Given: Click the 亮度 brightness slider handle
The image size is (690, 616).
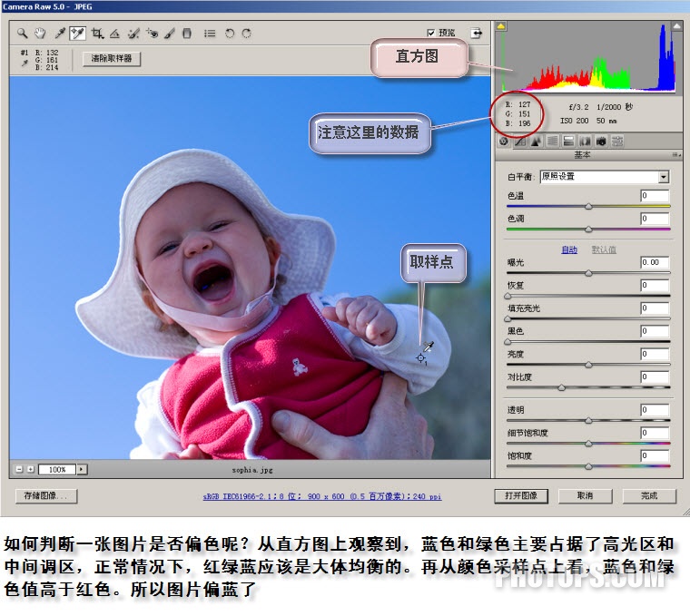Looking at the screenshot, I should pyautogui.click(x=588, y=365).
